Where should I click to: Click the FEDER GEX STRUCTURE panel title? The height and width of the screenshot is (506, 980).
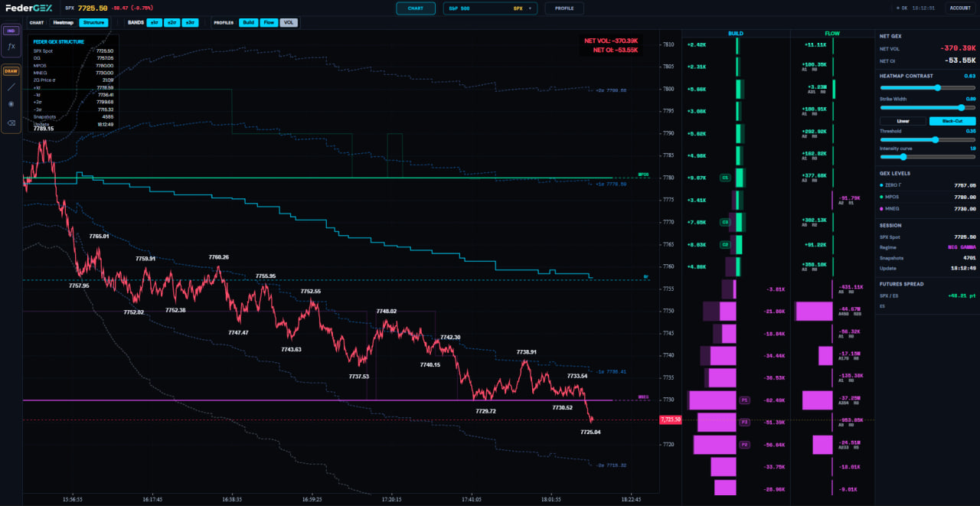[x=59, y=41]
